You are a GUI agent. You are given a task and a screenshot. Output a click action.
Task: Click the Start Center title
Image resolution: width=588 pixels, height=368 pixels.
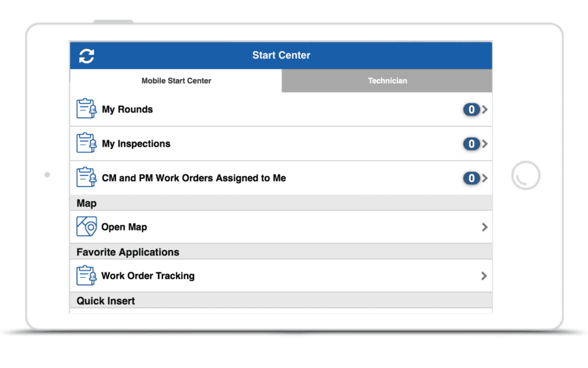281,55
